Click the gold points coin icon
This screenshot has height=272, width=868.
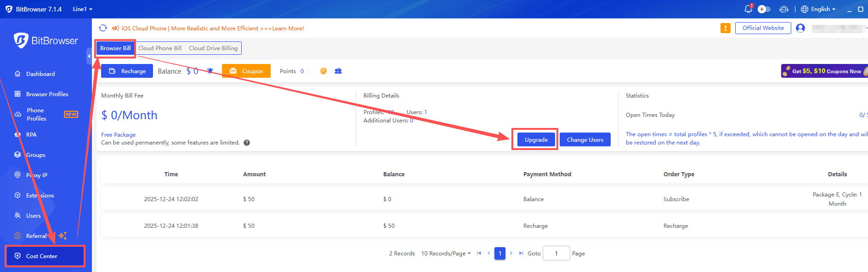[x=323, y=71]
